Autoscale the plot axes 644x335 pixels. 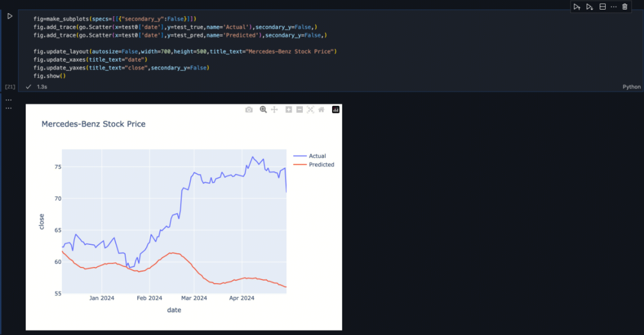point(310,110)
